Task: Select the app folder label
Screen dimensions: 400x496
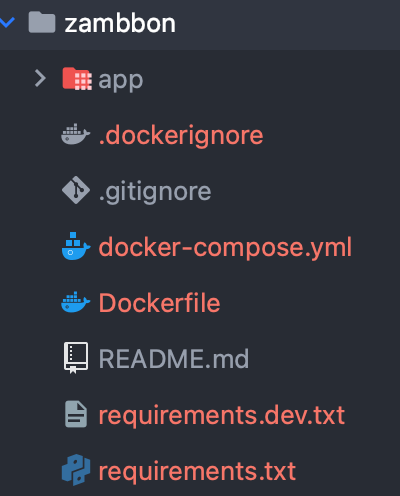Action: pyautogui.click(x=121, y=81)
